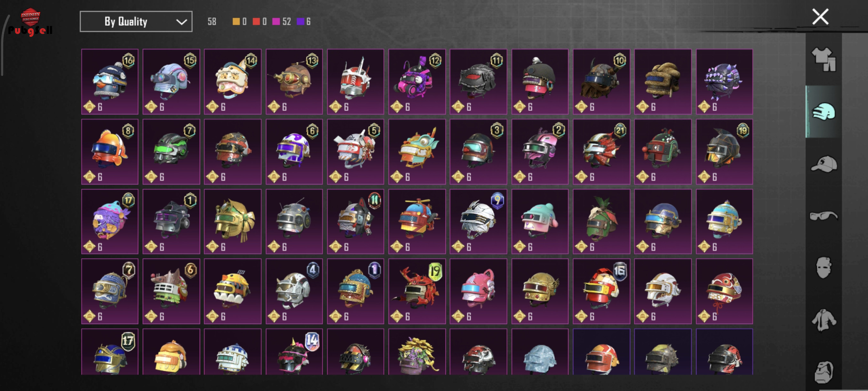The image size is (868, 391).
Task: Open the sunglasses category icon
Action: pyautogui.click(x=824, y=216)
